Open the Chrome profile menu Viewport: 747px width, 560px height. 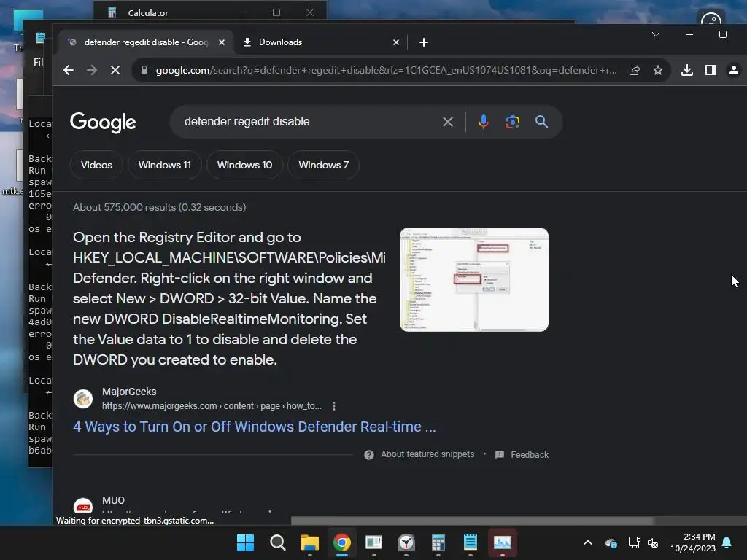pos(734,71)
